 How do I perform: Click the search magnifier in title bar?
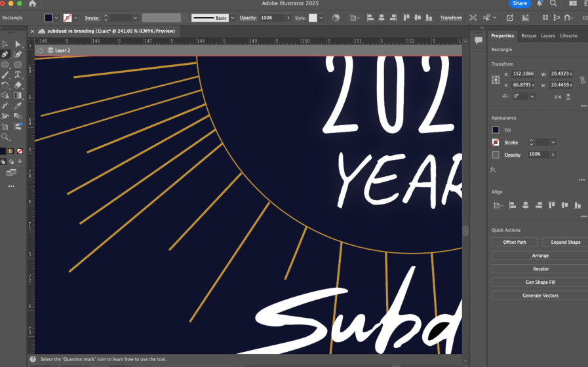click(x=553, y=3)
